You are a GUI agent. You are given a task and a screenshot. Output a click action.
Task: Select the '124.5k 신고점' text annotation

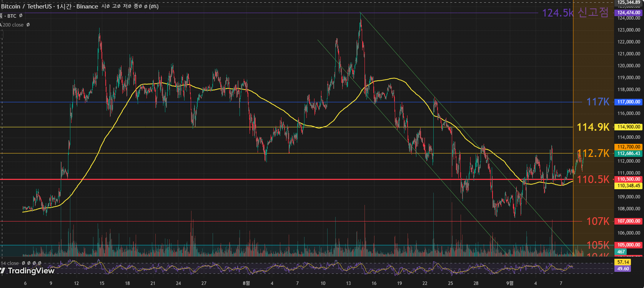click(x=575, y=13)
